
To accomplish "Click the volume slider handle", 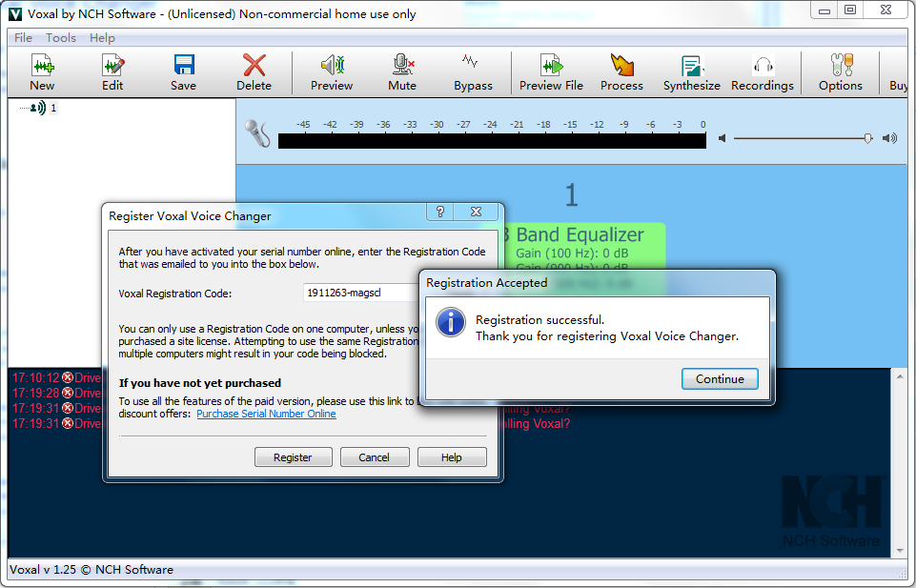I will 867,138.
